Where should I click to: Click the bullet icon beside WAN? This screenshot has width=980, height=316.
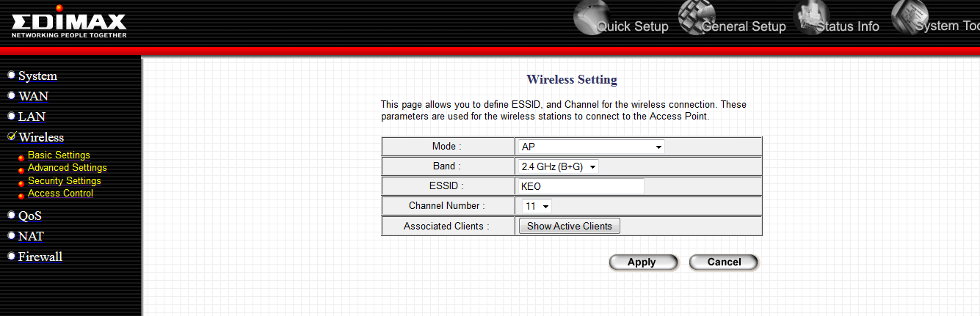coord(11,95)
